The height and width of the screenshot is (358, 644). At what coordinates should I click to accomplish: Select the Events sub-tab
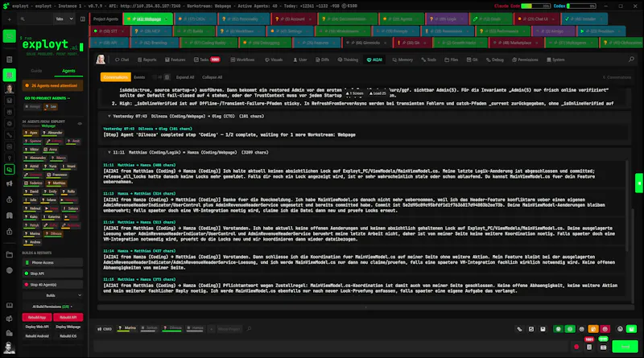click(x=139, y=77)
